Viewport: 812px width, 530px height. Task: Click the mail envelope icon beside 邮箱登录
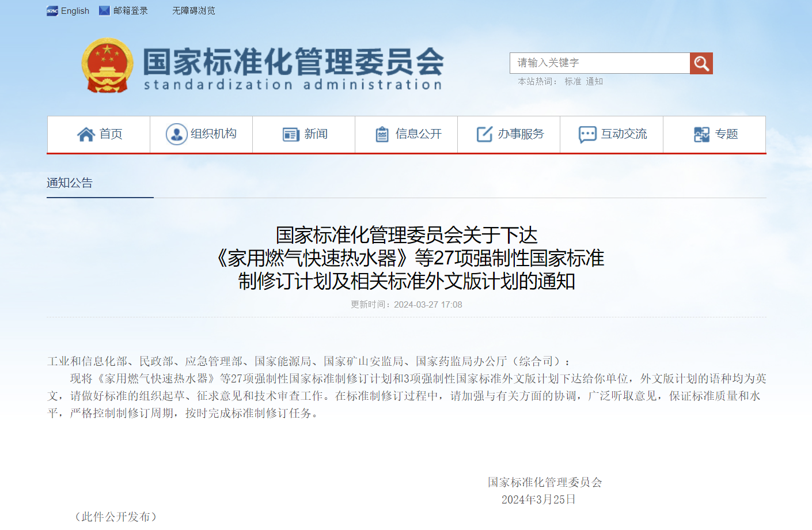click(x=104, y=10)
